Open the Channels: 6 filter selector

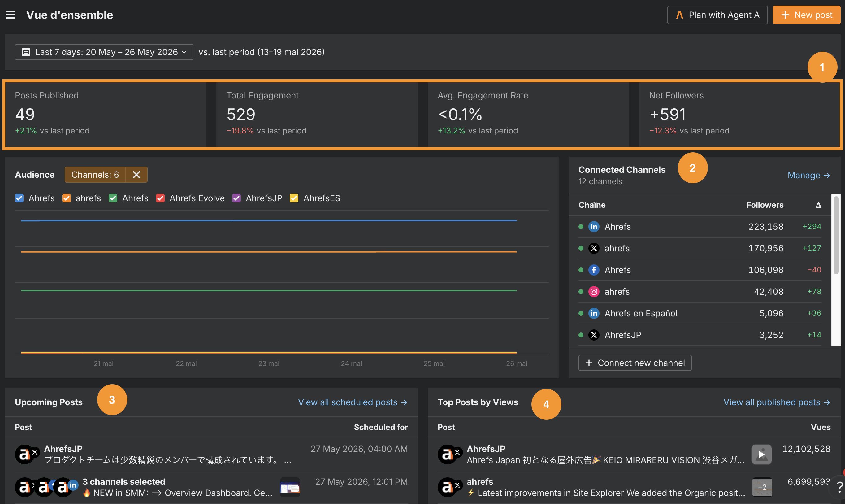click(x=95, y=175)
